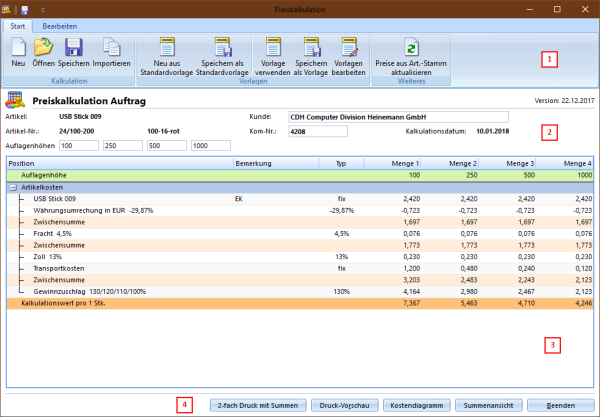
Task: Select the Fracht 4,5% row
Action: [x=300, y=234]
